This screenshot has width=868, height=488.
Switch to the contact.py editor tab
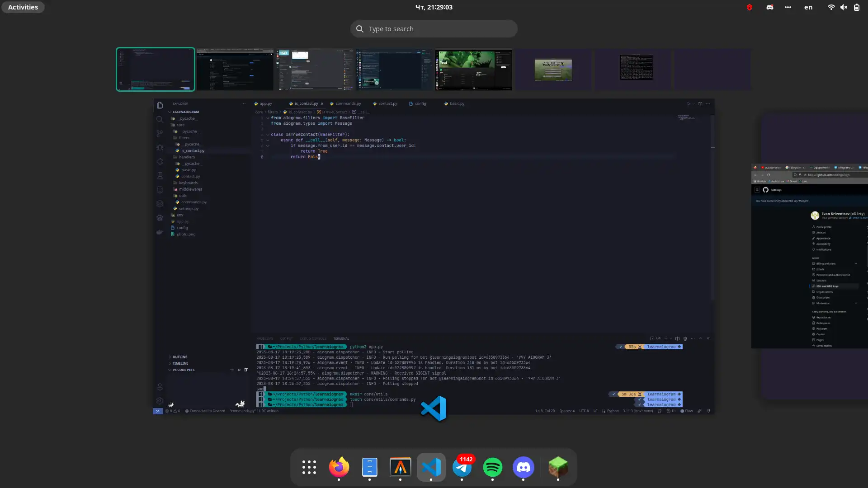click(385, 103)
